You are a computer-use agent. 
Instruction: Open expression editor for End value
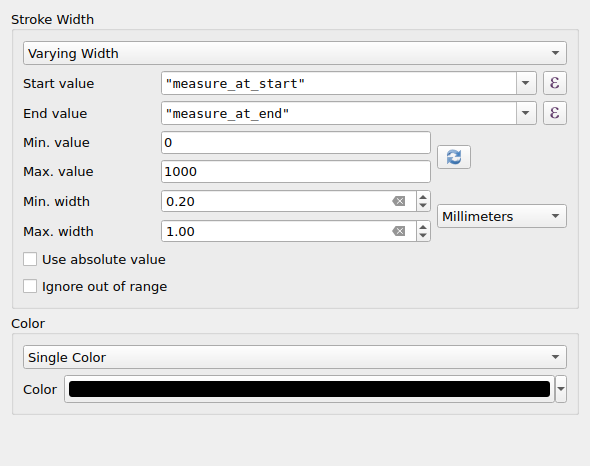coord(555,113)
